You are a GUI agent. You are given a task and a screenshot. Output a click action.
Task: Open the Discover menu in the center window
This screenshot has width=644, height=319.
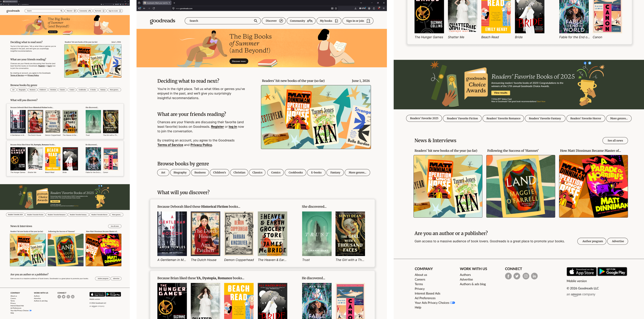point(274,21)
